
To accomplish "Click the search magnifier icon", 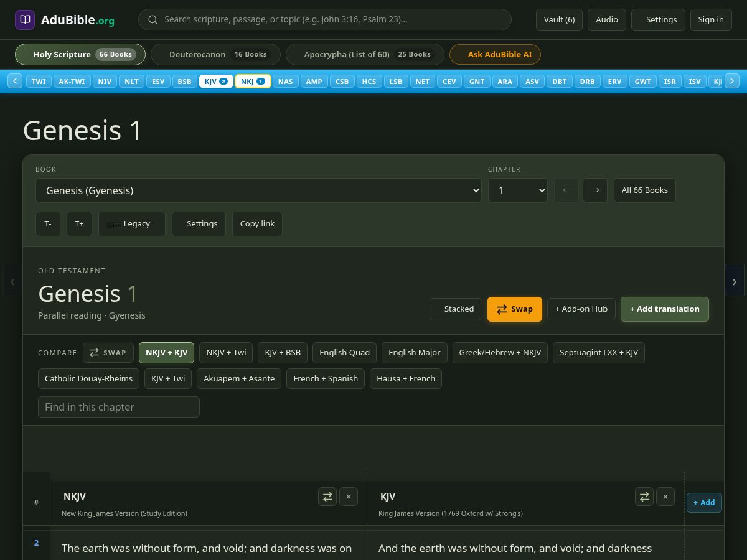I will tap(153, 20).
